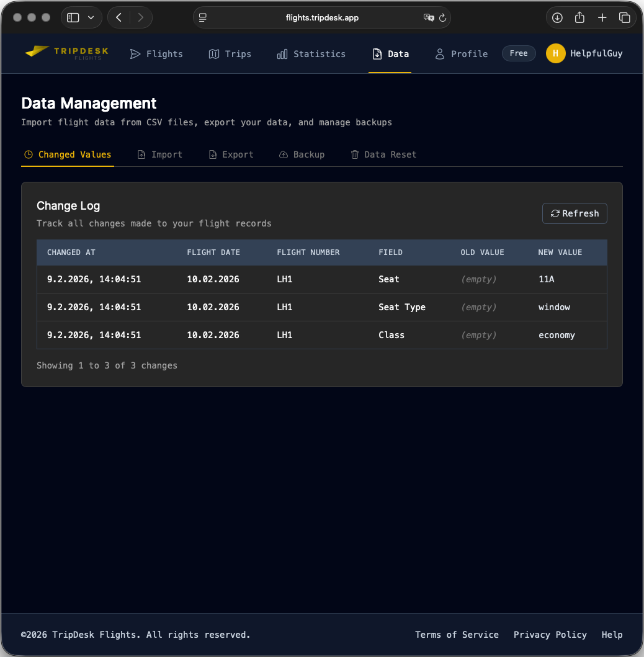Toggle the Safari sidebar button
The image size is (644, 657).
point(73,17)
